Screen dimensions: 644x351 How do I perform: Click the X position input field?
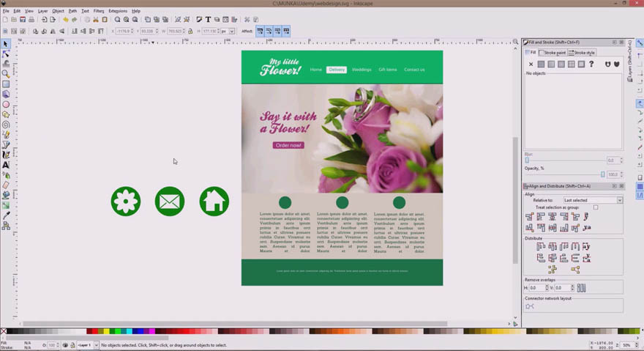point(123,32)
